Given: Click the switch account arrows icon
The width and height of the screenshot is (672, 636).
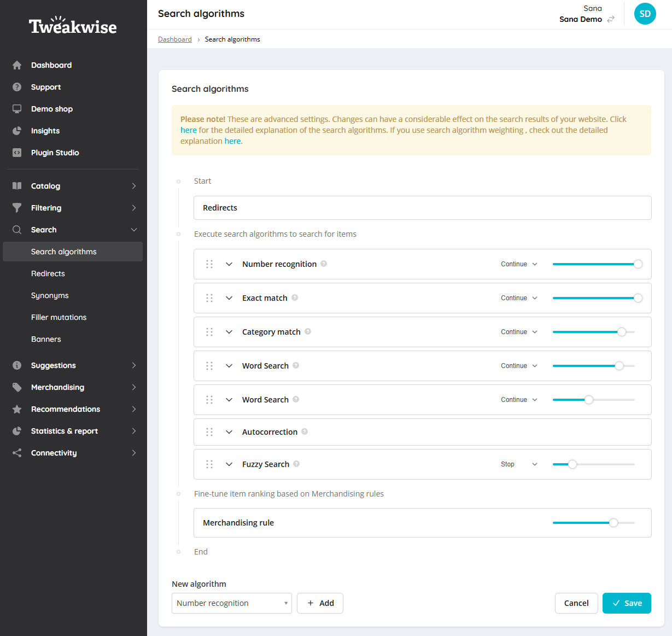Looking at the screenshot, I should tap(611, 19).
